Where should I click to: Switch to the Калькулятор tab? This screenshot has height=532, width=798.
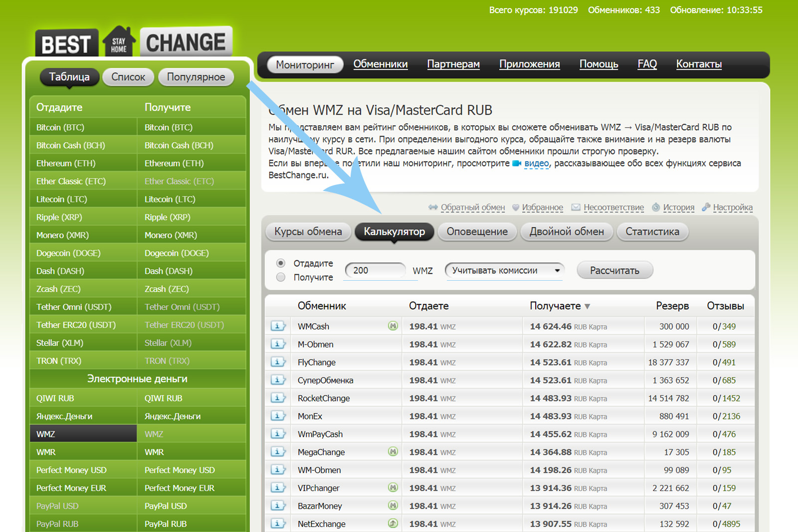pyautogui.click(x=394, y=231)
